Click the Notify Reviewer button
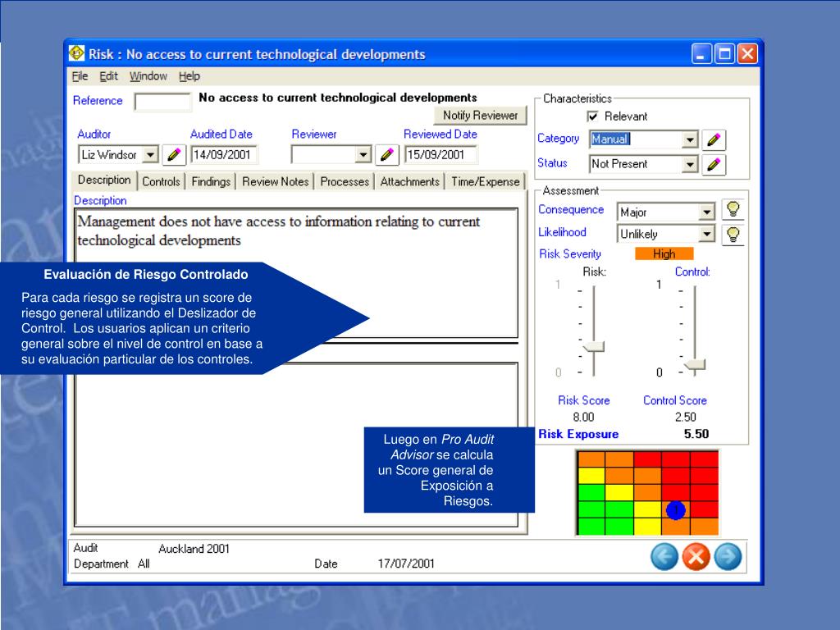840x630 pixels. click(x=480, y=115)
